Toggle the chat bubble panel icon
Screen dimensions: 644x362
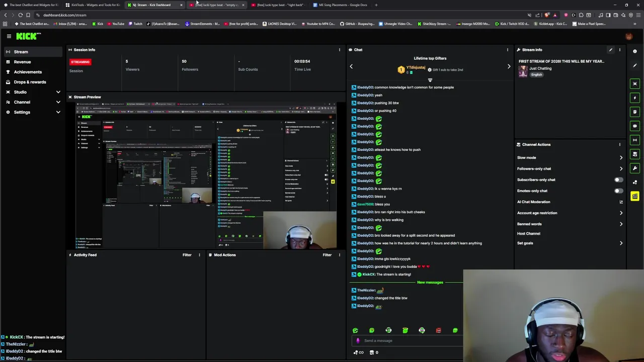(635, 126)
